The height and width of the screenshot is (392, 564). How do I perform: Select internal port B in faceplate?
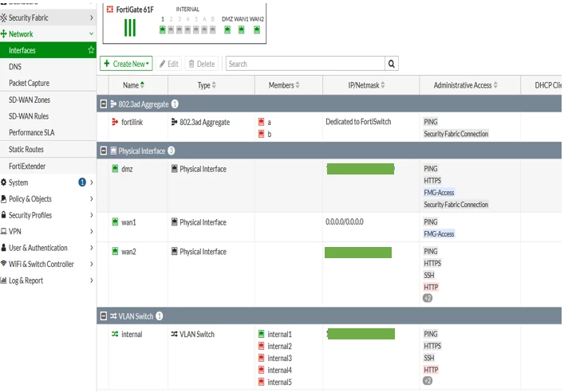[x=212, y=29]
